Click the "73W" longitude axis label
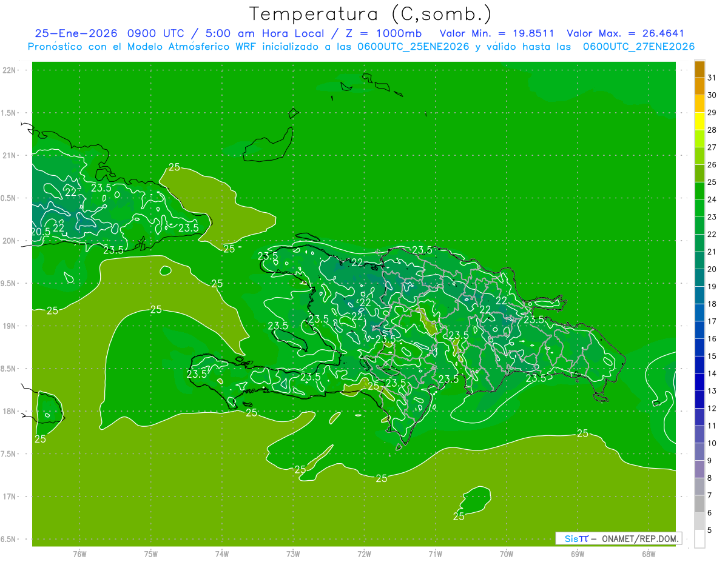Viewport: 728px width, 562px height. coord(293,554)
